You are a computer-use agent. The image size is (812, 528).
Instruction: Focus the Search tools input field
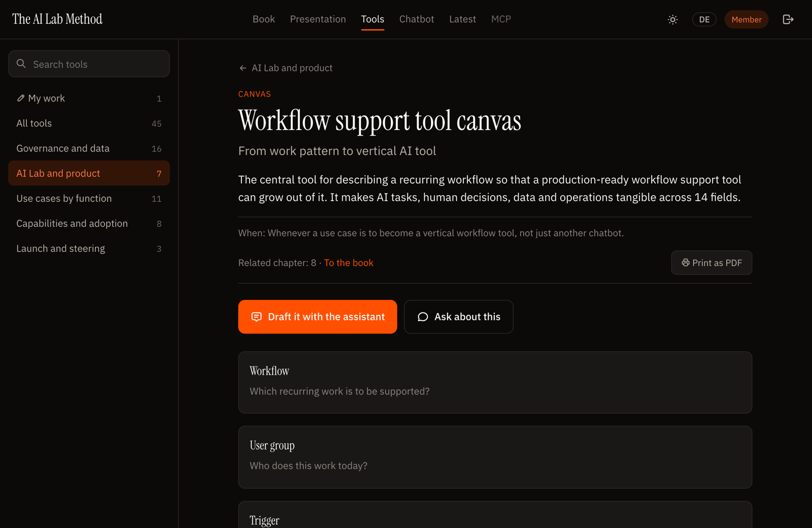pyautogui.click(x=89, y=64)
